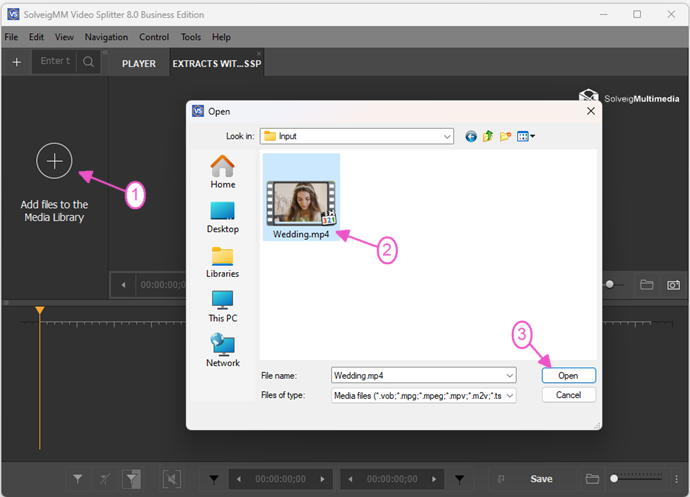Expand the File name dropdown arrow

pyautogui.click(x=510, y=376)
